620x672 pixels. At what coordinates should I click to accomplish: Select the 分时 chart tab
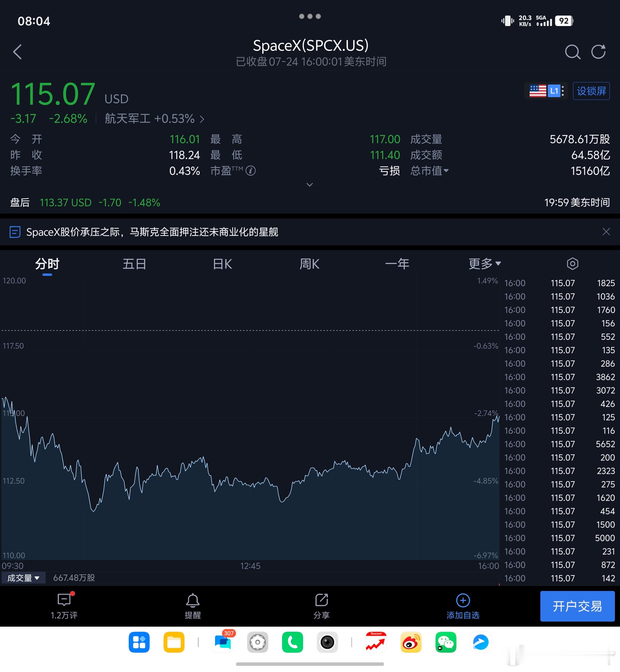point(47,264)
